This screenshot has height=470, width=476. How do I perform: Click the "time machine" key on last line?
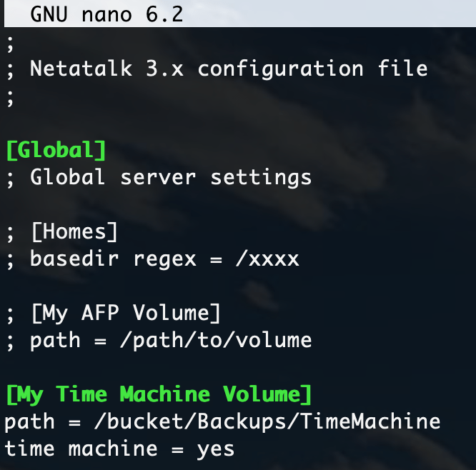(81, 449)
